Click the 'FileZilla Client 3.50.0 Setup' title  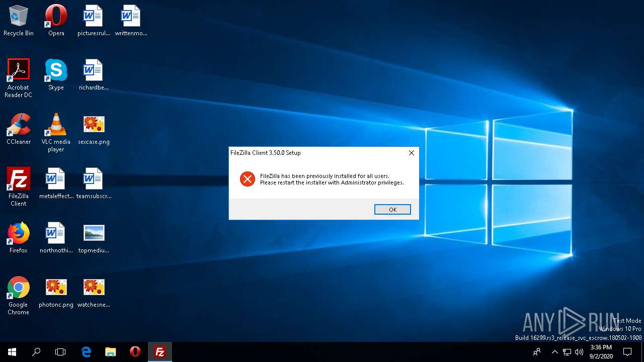[266, 153]
